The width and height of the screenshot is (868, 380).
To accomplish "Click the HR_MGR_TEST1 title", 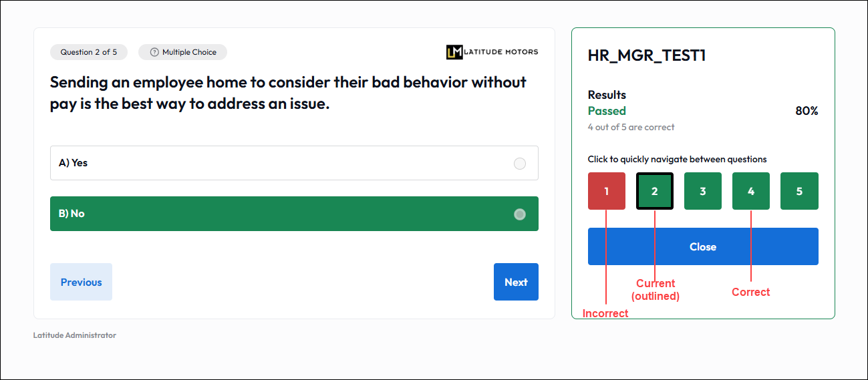I will pos(647,56).
